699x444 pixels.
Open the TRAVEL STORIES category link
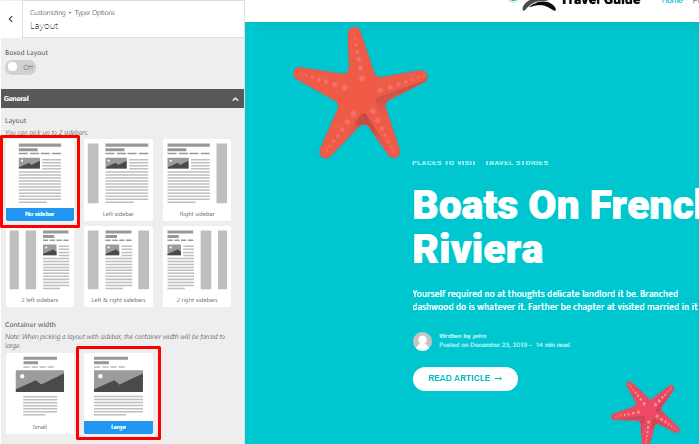(517, 163)
